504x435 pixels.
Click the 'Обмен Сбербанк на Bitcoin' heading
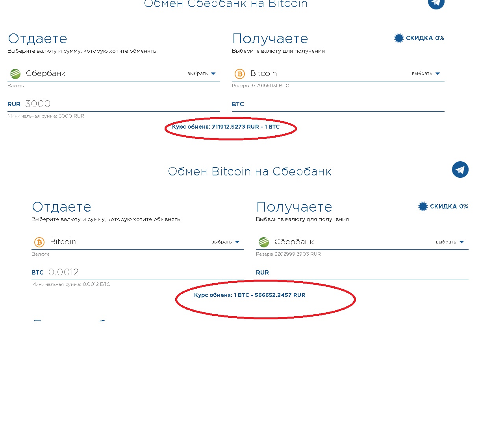(226, 4)
